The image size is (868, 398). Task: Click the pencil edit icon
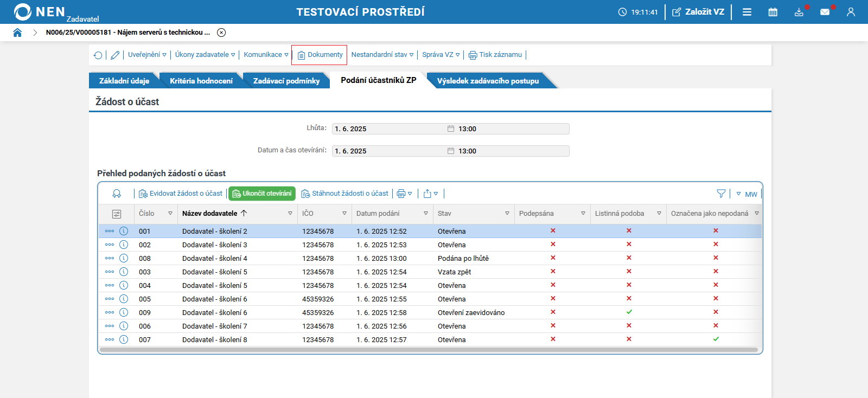[115, 55]
